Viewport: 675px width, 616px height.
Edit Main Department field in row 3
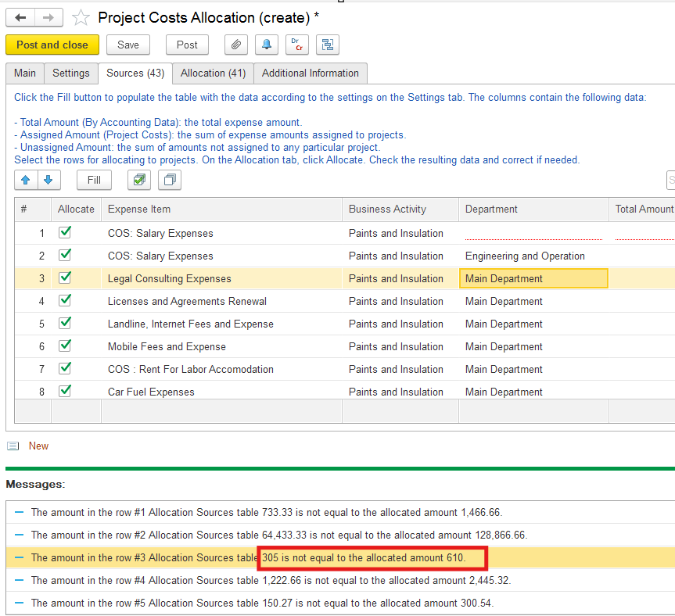[533, 278]
